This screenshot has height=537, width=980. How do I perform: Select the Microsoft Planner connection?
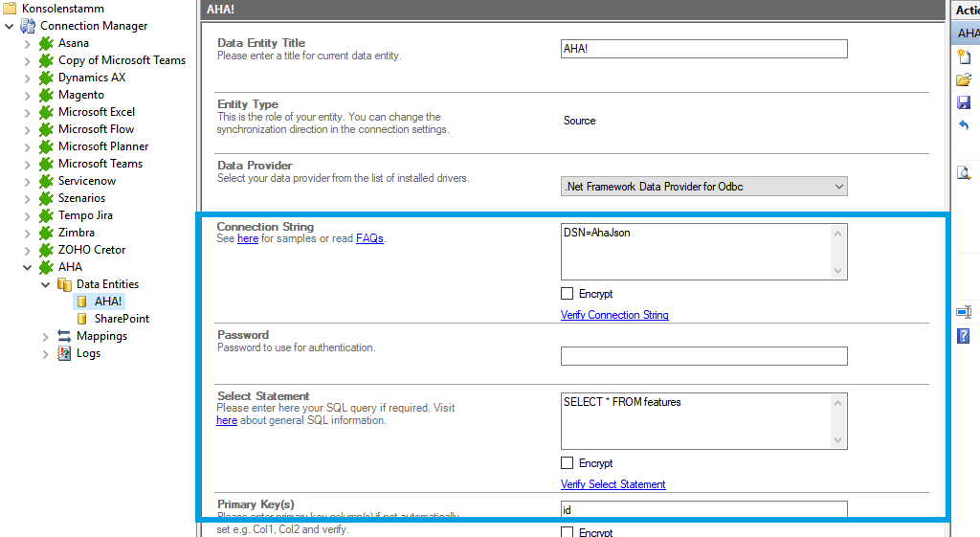pos(102,146)
